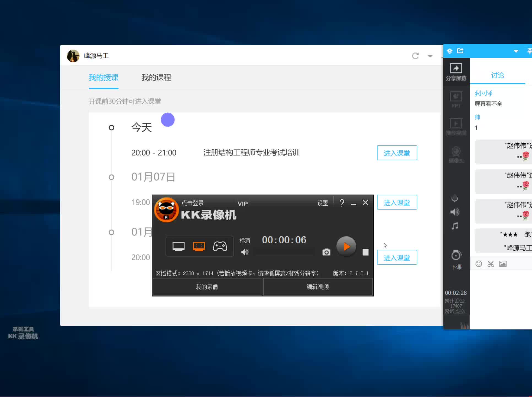This screenshot has width=532, height=397.
Task: Click the microphone icon in classroom sidebar
Action: point(455,198)
